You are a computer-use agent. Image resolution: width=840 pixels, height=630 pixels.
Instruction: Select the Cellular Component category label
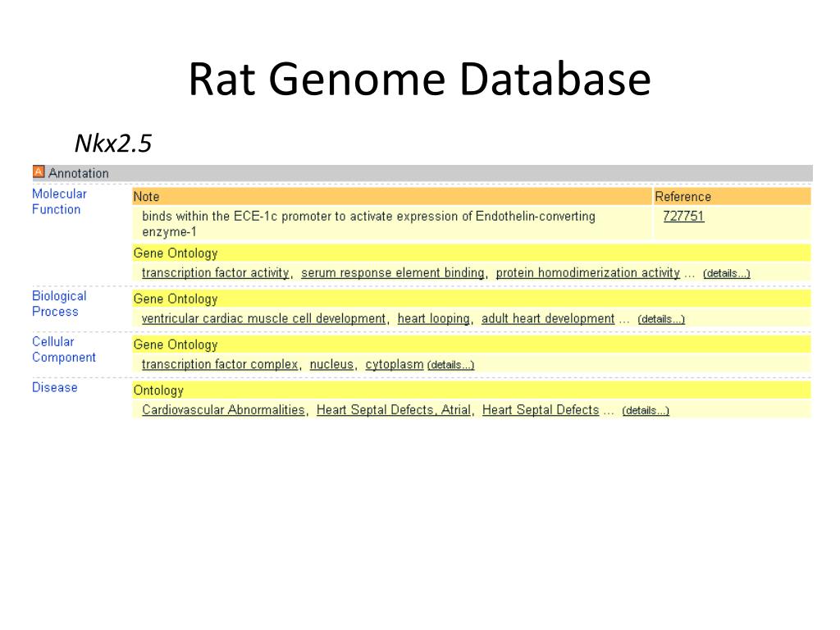tap(64, 349)
